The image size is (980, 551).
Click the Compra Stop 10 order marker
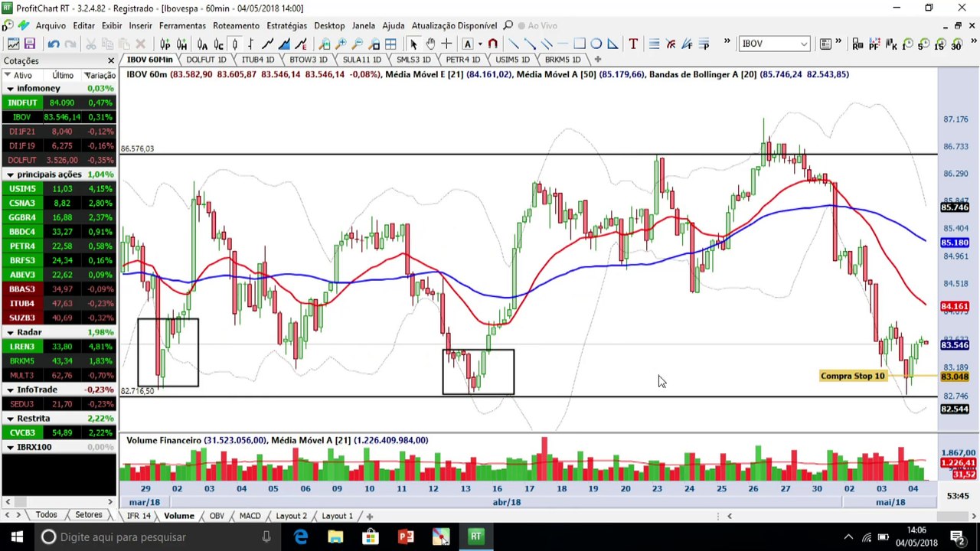[852, 376]
